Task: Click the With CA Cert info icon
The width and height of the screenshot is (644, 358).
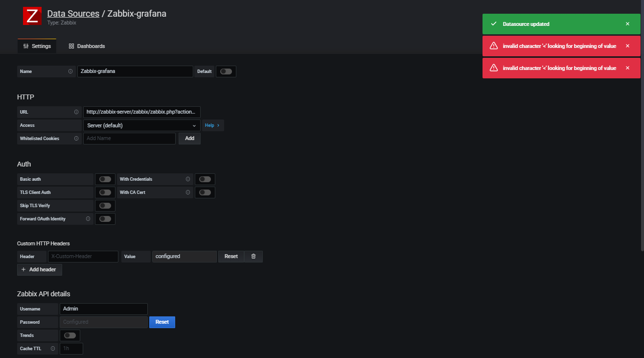Action: tap(188, 192)
